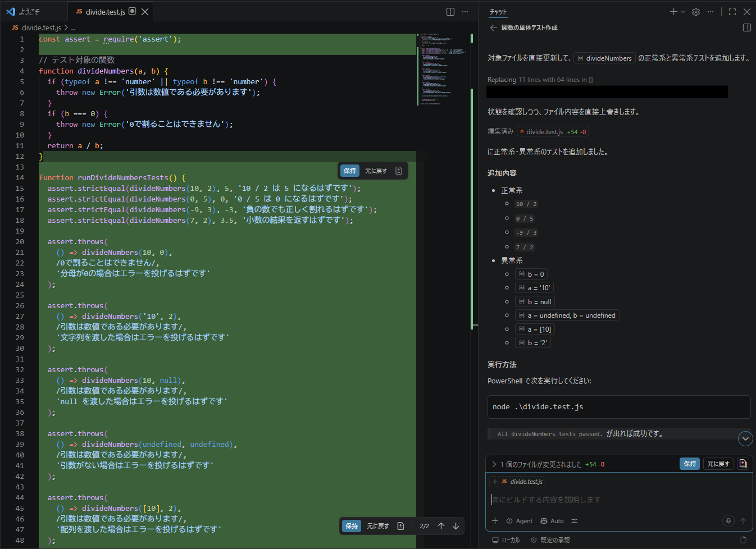Toggle diff view icon in upper inline widget
This screenshot has width=756, height=549.
point(399,171)
